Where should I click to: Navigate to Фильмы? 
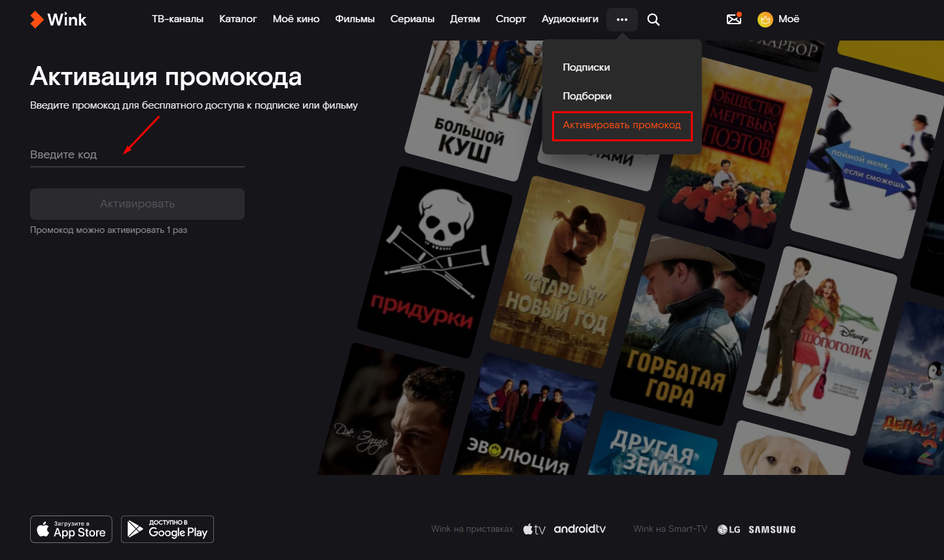355,19
